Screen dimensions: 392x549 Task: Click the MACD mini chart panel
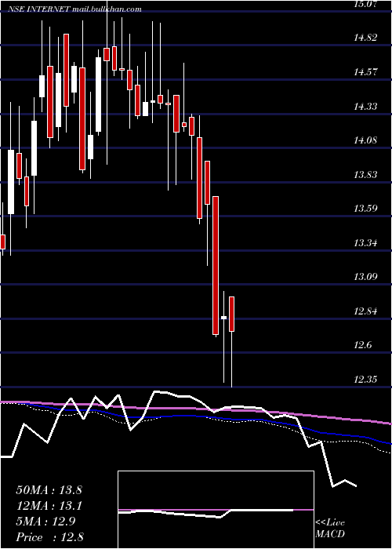pyautogui.click(x=216, y=510)
